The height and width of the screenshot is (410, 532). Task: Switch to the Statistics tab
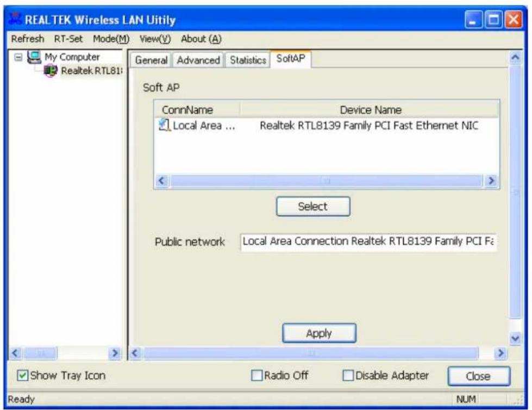coord(248,60)
